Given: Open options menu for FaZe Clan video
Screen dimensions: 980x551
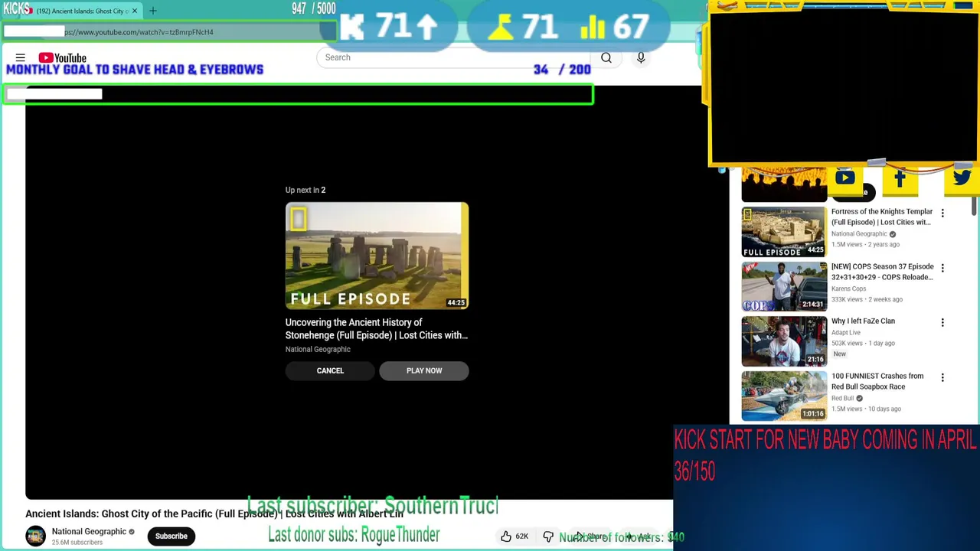Looking at the screenshot, I should pos(942,322).
